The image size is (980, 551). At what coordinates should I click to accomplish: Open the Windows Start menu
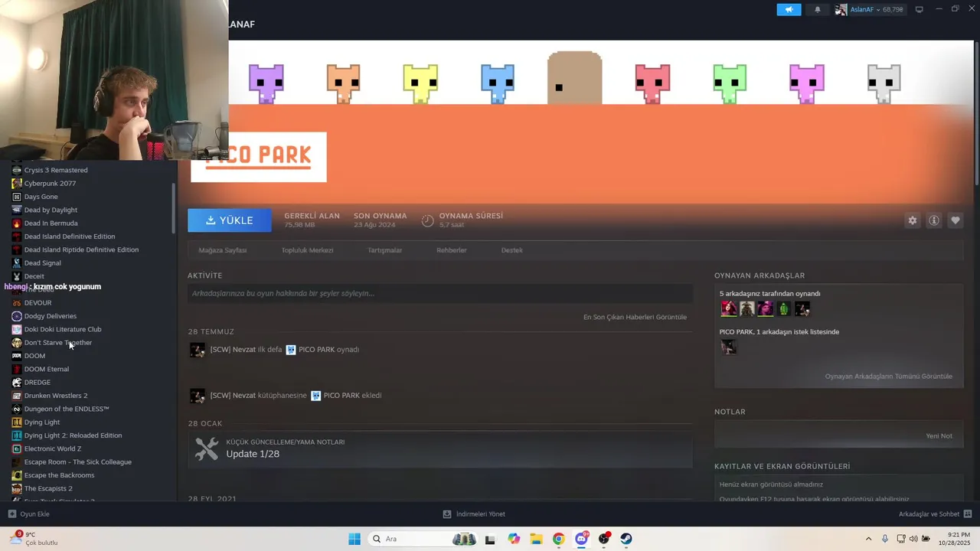click(354, 539)
